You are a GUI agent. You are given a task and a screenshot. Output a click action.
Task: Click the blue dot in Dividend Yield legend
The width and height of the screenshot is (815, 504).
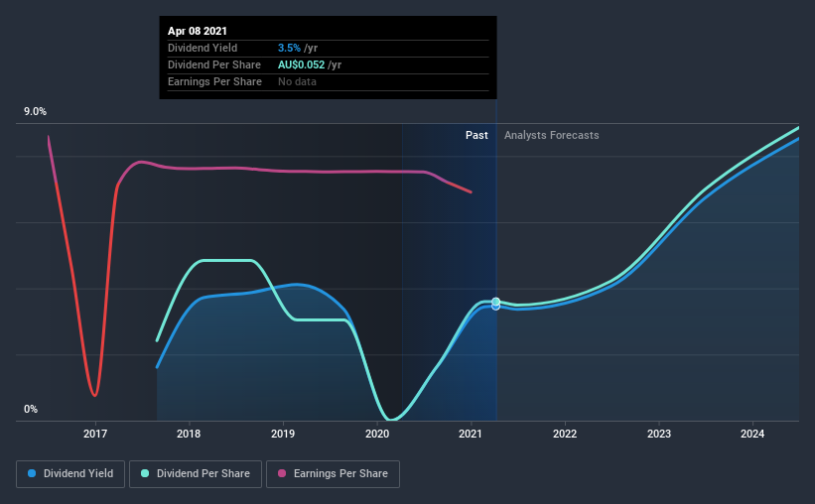coord(34,474)
